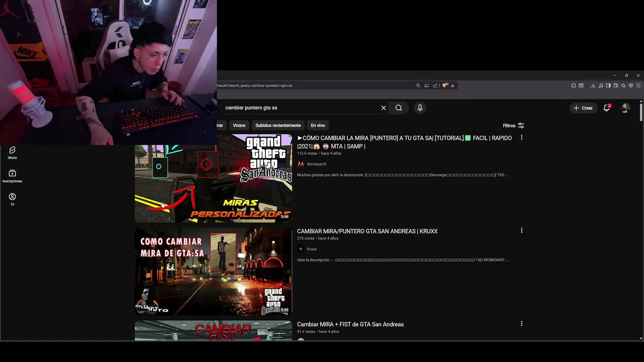Clear the search box with the X
Screen dimensions: 644x362
click(383, 108)
